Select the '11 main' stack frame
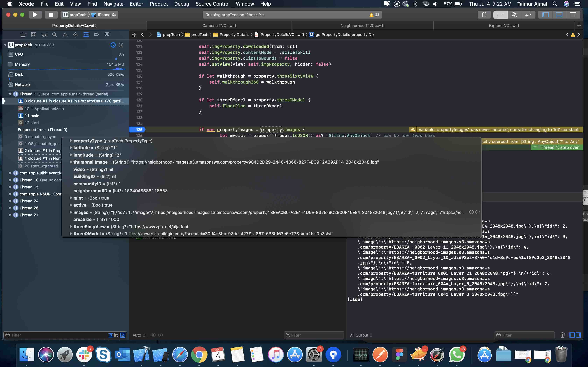 click(x=32, y=116)
